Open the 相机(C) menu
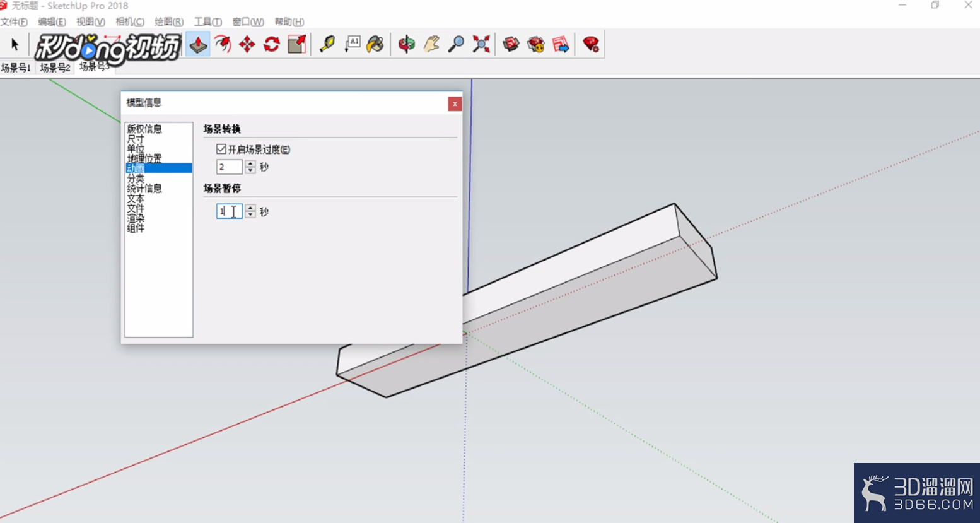This screenshot has height=523, width=980. coord(130,22)
